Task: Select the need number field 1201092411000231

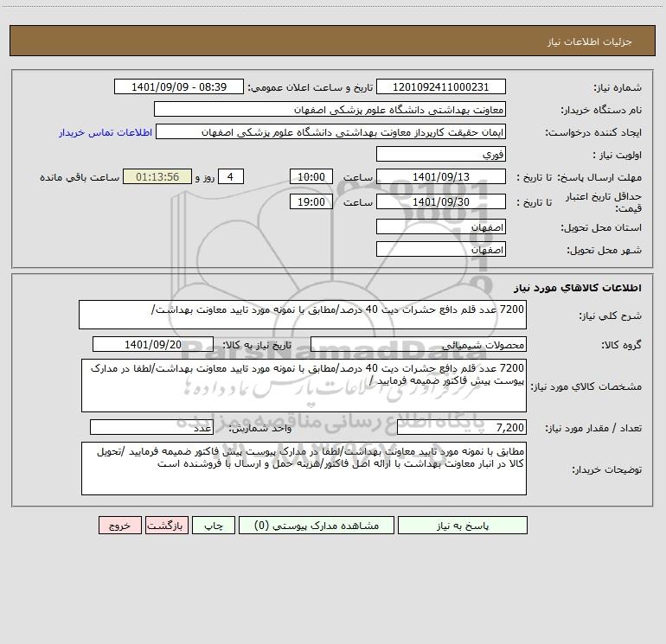Action: [x=441, y=86]
